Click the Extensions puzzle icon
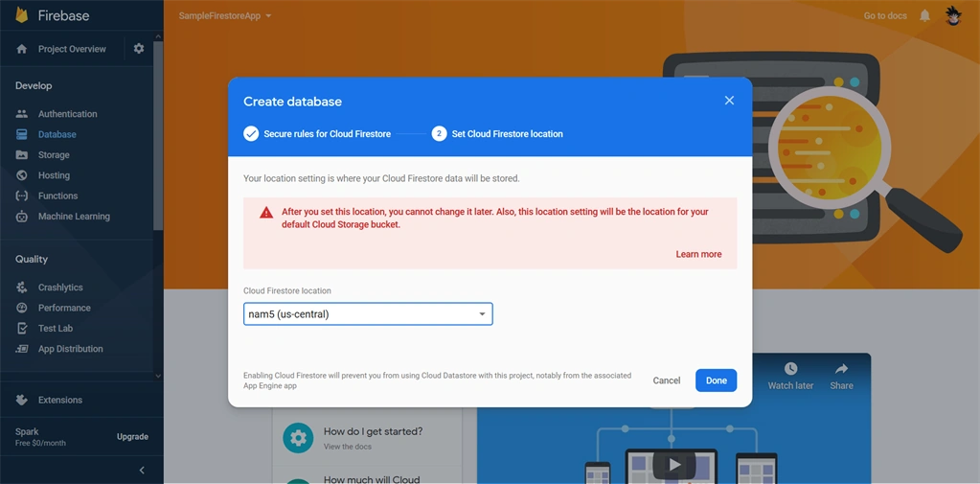Screen dimensions: 980x484 coord(22,400)
